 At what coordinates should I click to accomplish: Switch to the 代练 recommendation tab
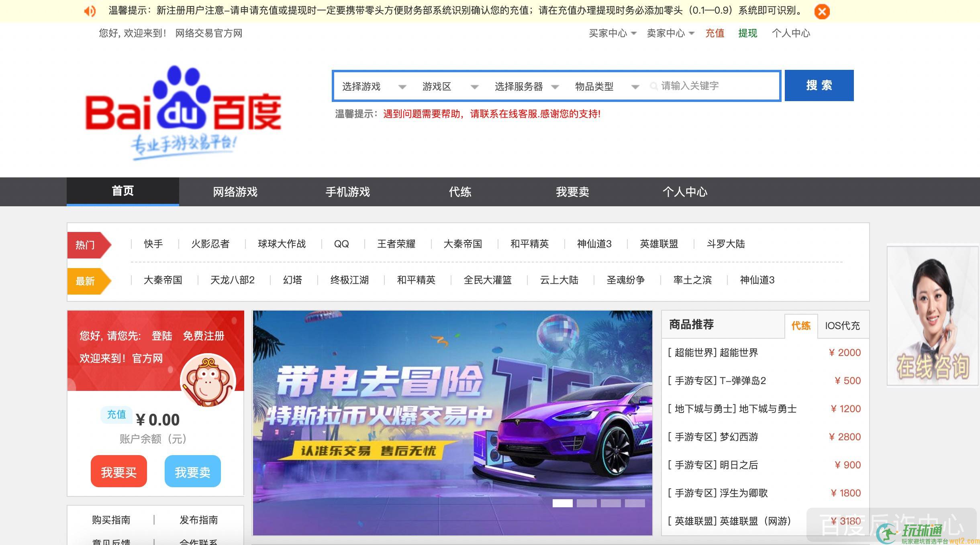click(801, 326)
